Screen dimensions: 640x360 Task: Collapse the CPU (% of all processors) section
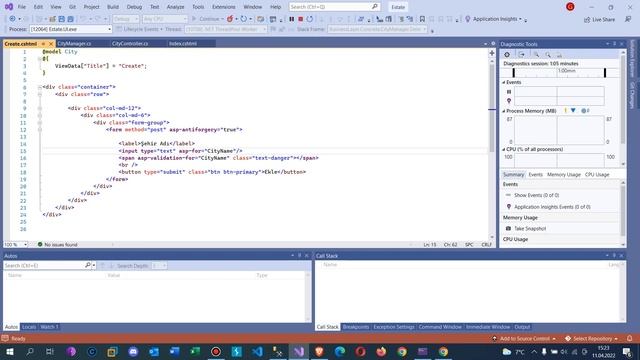[x=504, y=149]
